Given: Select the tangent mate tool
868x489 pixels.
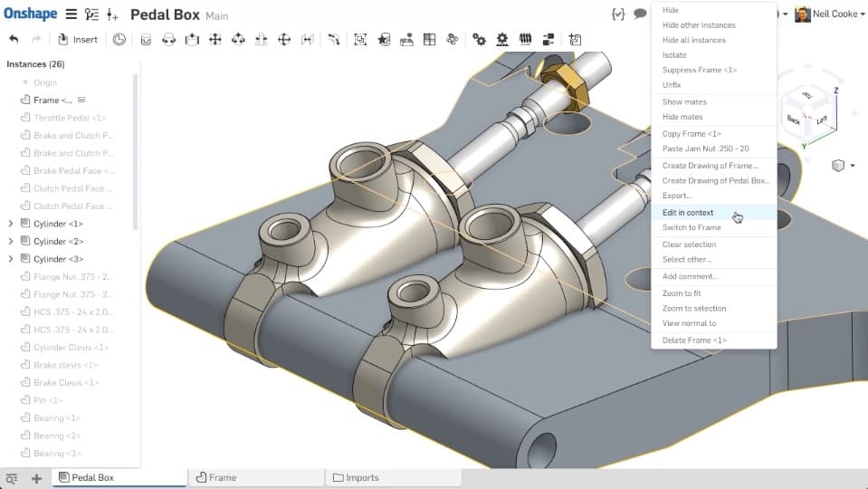Looking at the screenshot, I should [307, 39].
